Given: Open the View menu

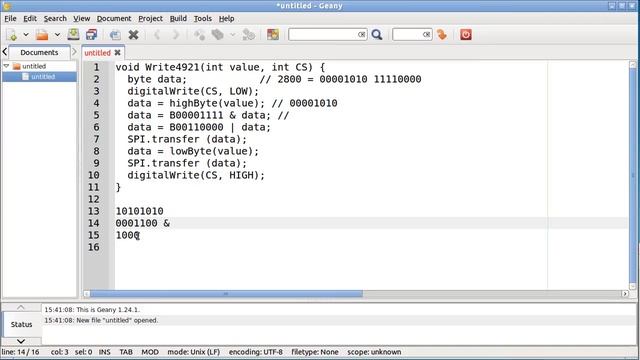Looking at the screenshot, I should (x=82, y=18).
